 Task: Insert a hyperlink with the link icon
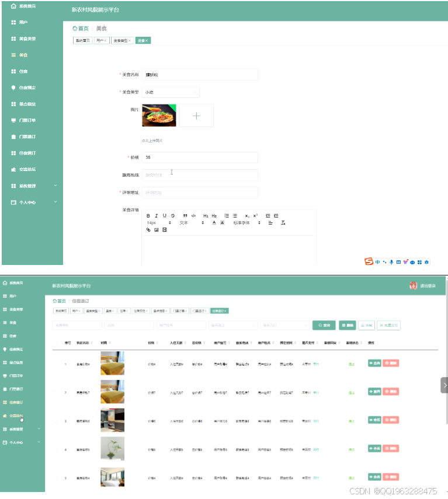[x=148, y=230]
